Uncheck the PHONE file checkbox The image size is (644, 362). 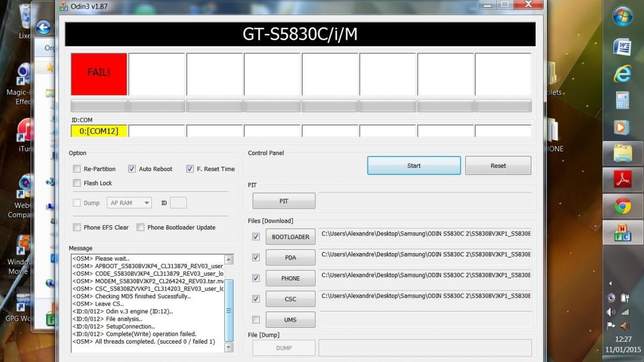click(x=256, y=278)
